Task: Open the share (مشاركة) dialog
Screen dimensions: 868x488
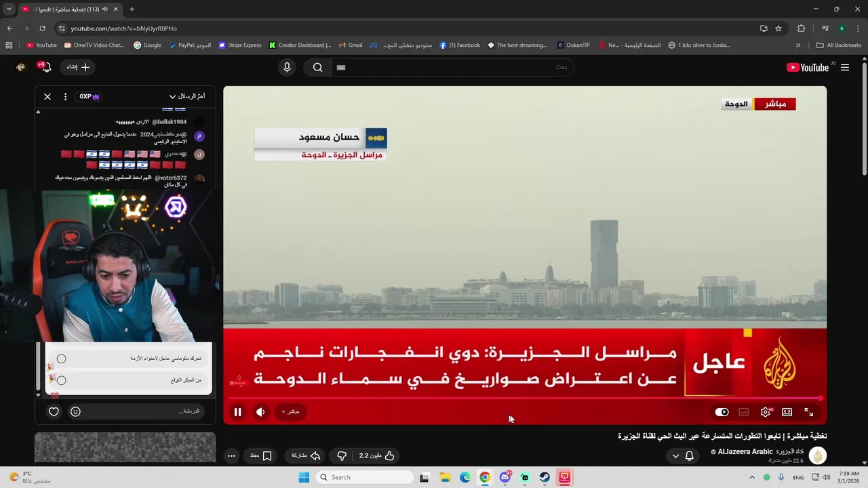Action: pos(306,455)
